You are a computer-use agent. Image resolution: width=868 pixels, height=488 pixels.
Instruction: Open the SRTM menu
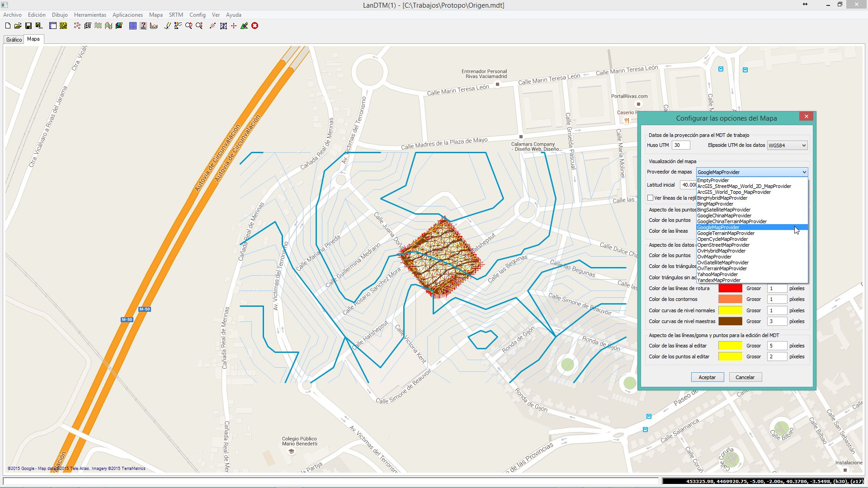tap(176, 15)
